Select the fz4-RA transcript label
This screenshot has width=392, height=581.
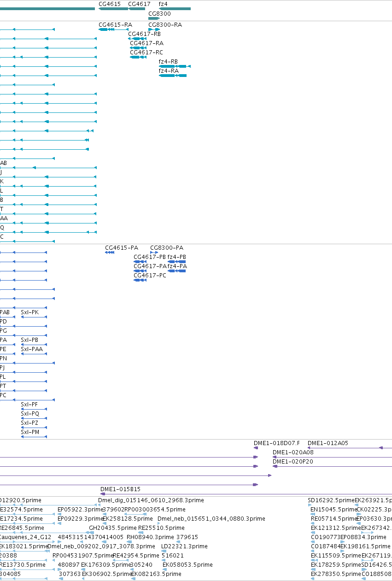coord(169,71)
